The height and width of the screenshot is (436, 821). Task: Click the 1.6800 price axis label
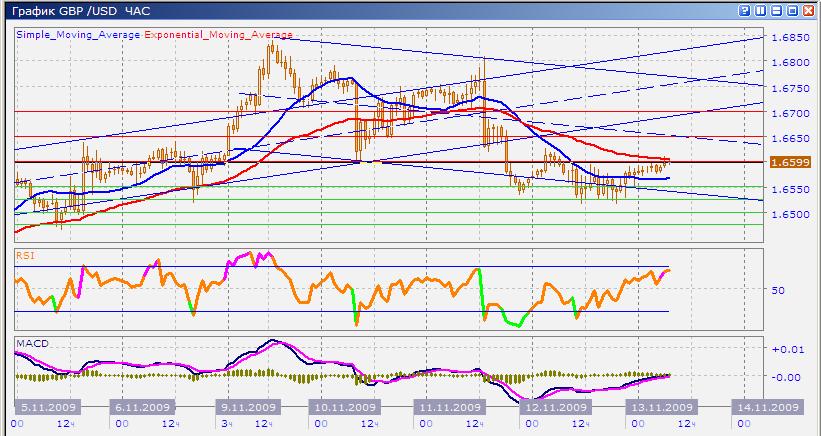coord(791,63)
